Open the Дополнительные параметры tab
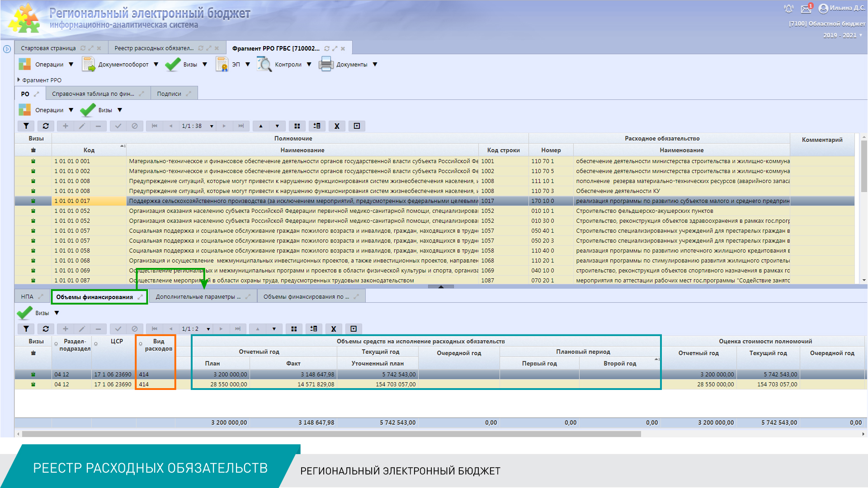Viewport: 868px width, 488px height. click(198, 297)
